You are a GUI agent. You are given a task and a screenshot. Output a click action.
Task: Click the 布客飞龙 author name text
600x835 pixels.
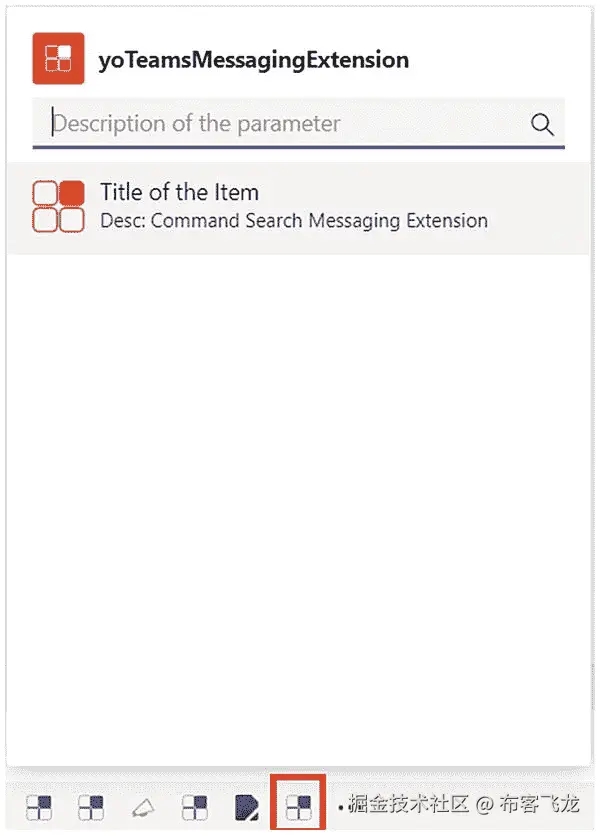(x=539, y=804)
